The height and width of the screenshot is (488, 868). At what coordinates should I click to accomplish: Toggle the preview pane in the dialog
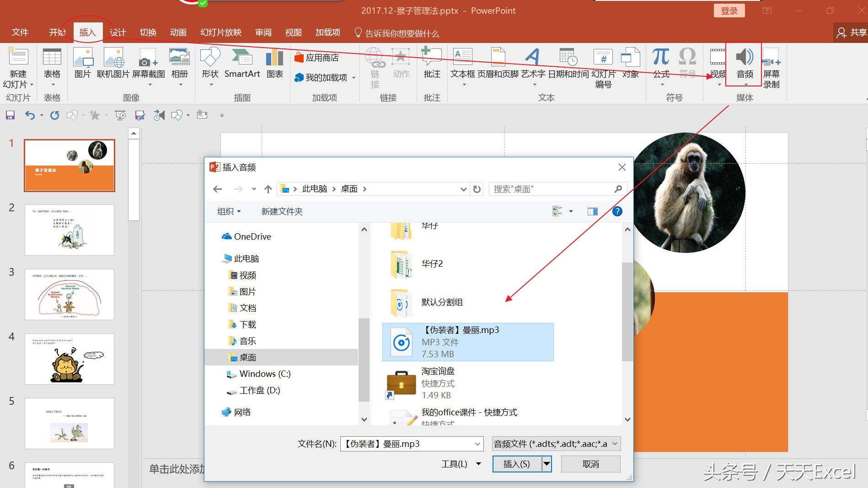pos(593,211)
